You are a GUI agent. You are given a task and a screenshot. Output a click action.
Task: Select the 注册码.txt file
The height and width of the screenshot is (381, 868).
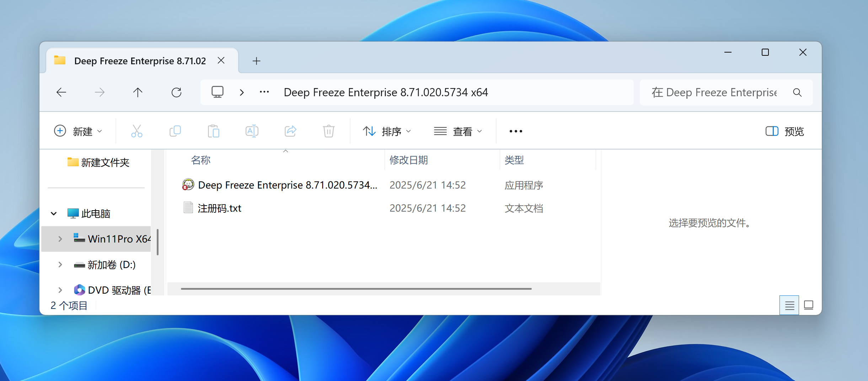tap(219, 208)
